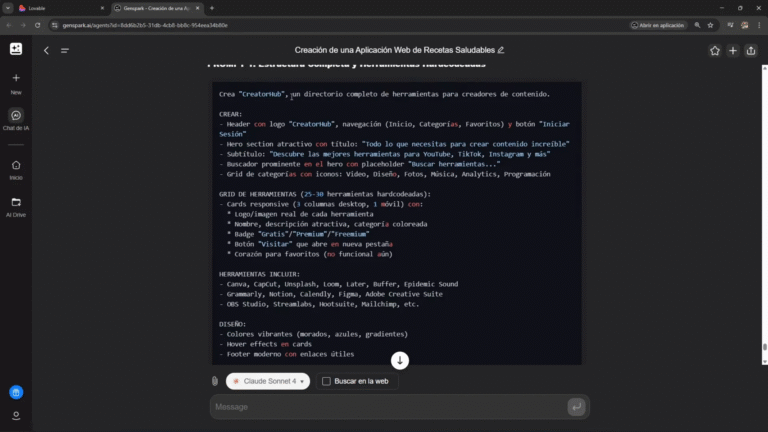Click the "DISEÑO:" line in code block

coord(232,324)
